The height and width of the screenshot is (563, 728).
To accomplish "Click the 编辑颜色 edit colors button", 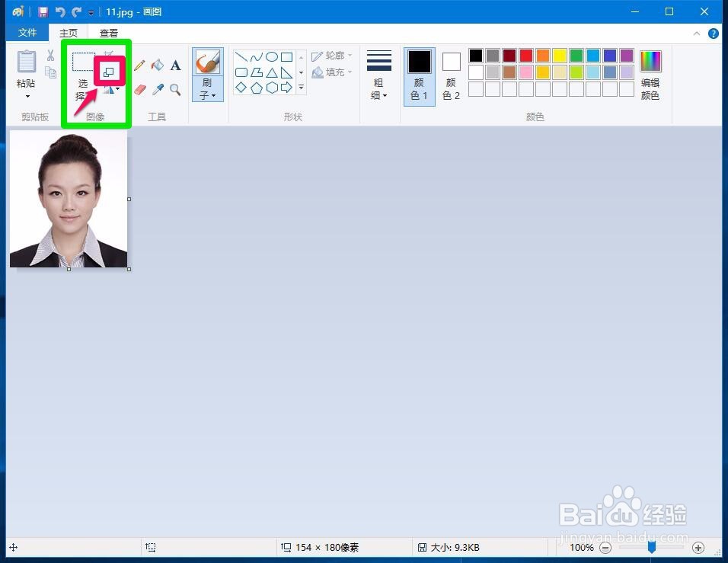I will click(x=650, y=75).
